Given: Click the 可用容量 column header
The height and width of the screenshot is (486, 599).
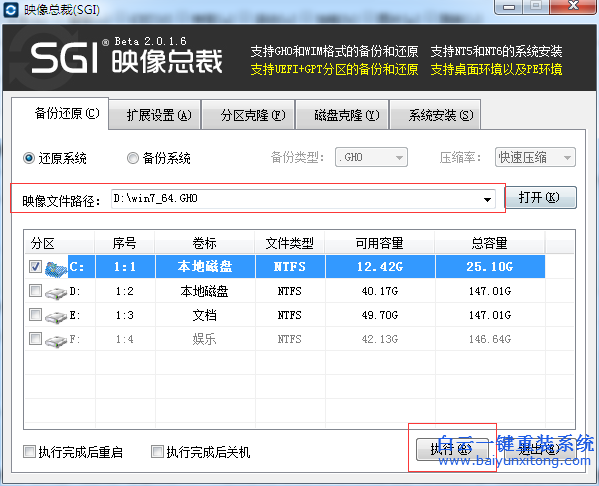Looking at the screenshot, I should [380, 243].
